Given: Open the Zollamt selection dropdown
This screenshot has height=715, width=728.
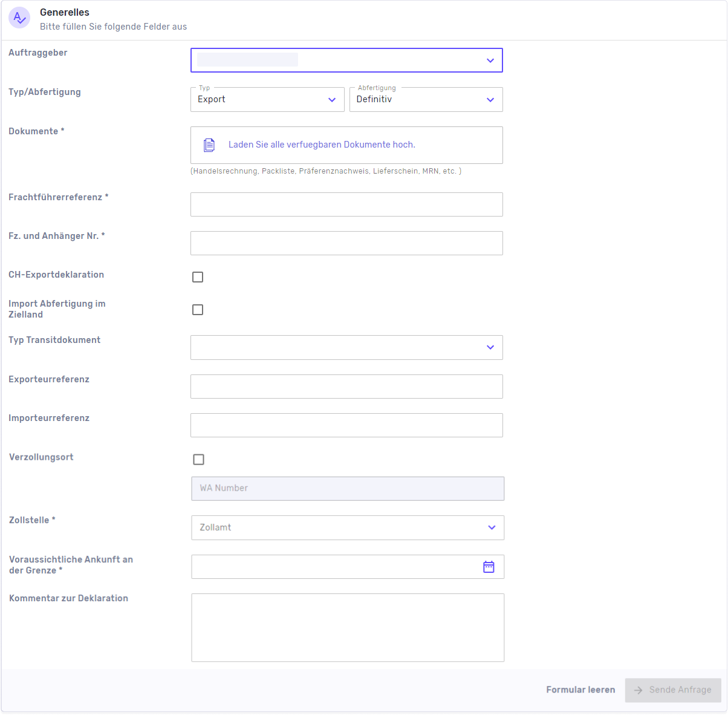Looking at the screenshot, I should click(x=348, y=527).
